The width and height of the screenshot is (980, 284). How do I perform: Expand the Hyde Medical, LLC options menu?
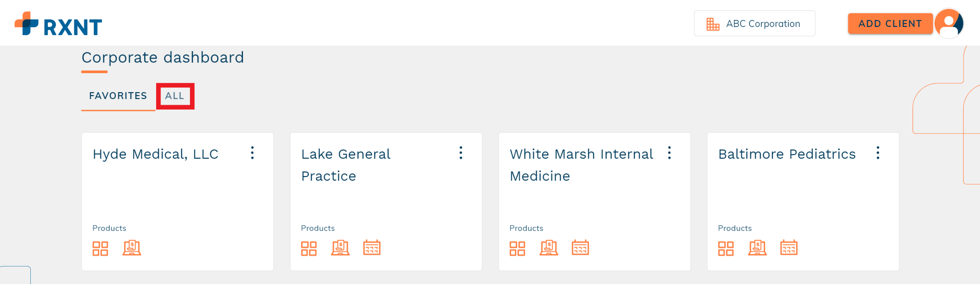tap(252, 153)
